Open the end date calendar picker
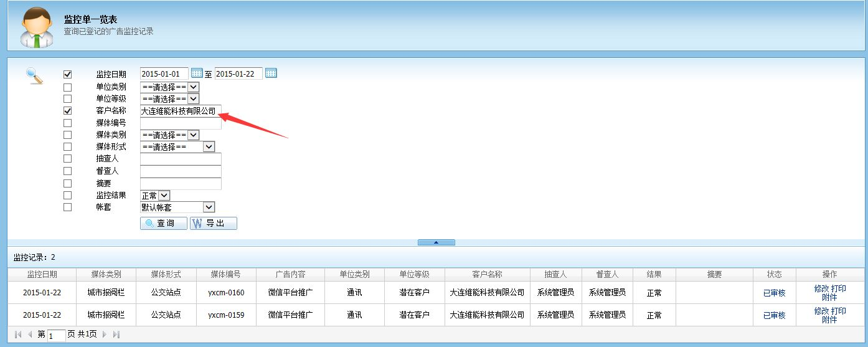This screenshot has height=347, width=868. [x=271, y=74]
